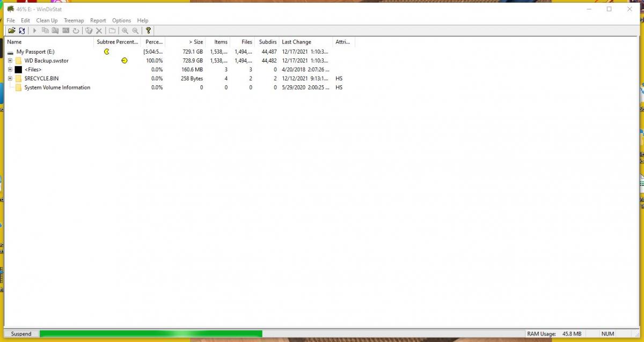Click the Open drive toolbar icon
The width and height of the screenshot is (644, 342).
click(11, 31)
